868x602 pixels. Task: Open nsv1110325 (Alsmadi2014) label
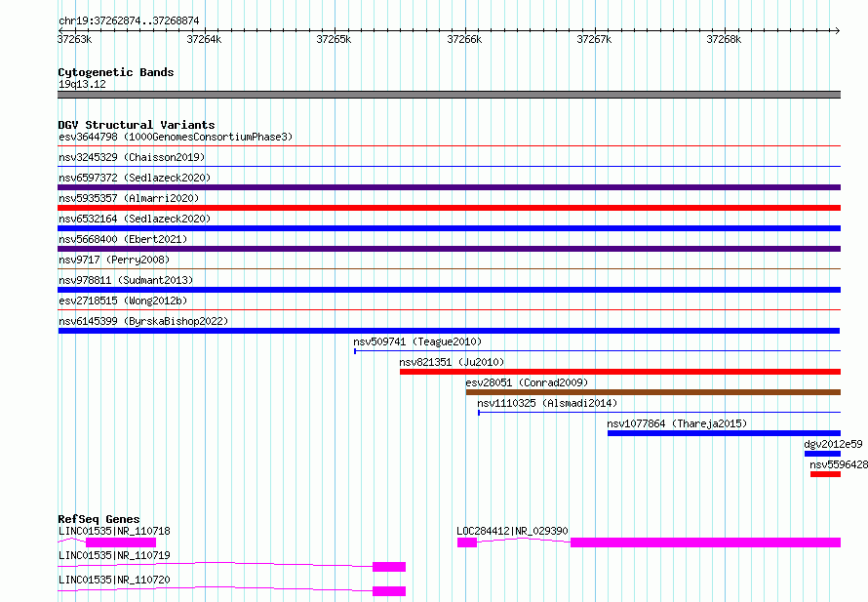click(547, 403)
